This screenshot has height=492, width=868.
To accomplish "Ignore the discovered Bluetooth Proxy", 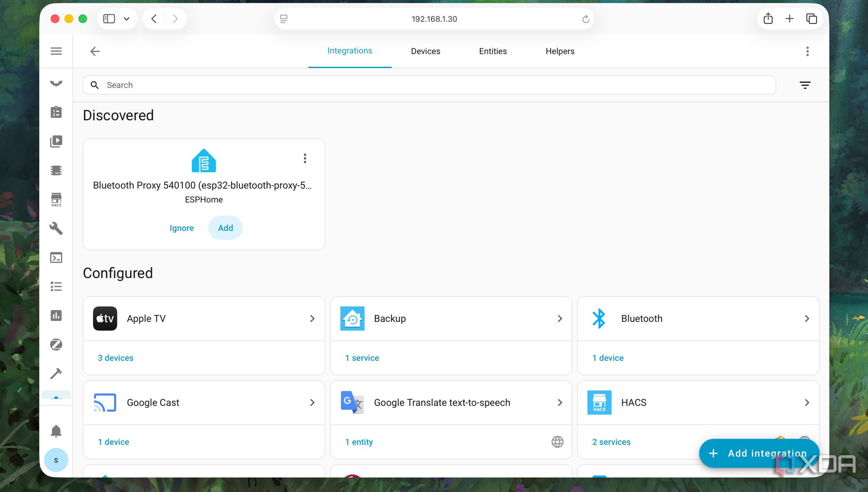I will [182, 228].
